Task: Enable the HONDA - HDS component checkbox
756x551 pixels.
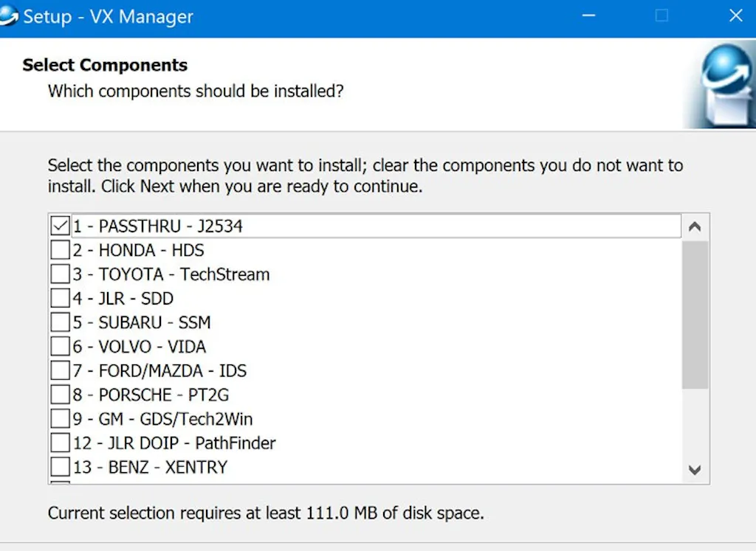Action: [x=60, y=251]
